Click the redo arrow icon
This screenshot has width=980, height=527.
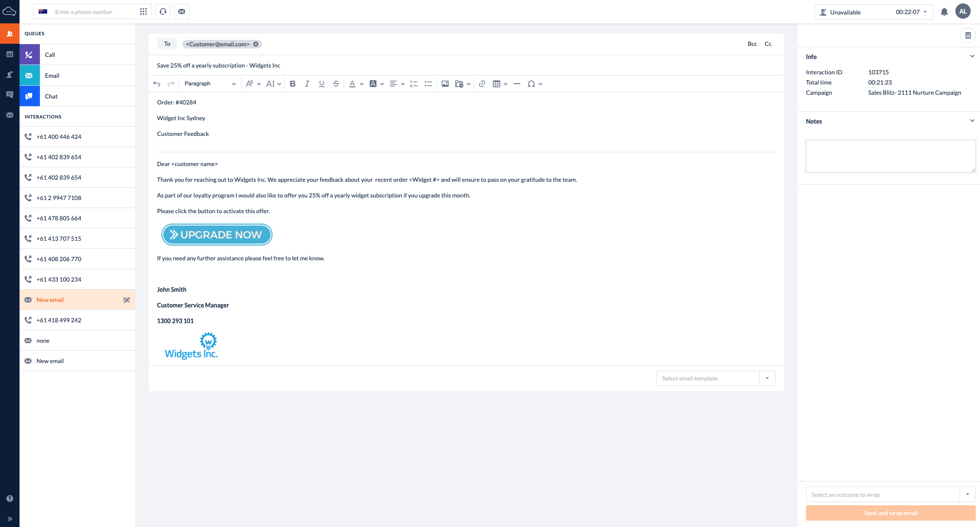coord(171,83)
